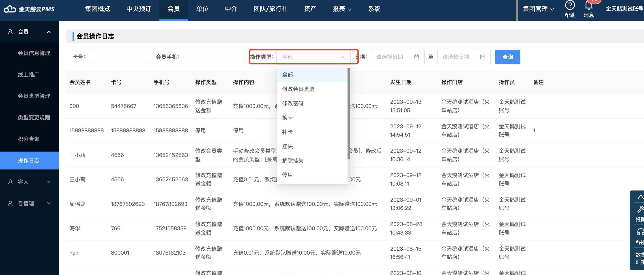The height and width of the screenshot is (275, 644).
Task: Expand the 券管理 sidebar section
Action: (49, 203)
